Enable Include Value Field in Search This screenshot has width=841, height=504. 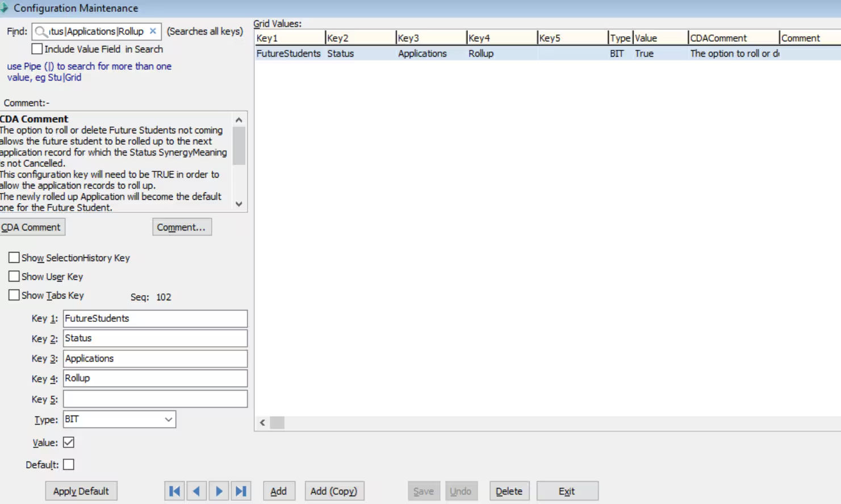(x=37, y=49)
